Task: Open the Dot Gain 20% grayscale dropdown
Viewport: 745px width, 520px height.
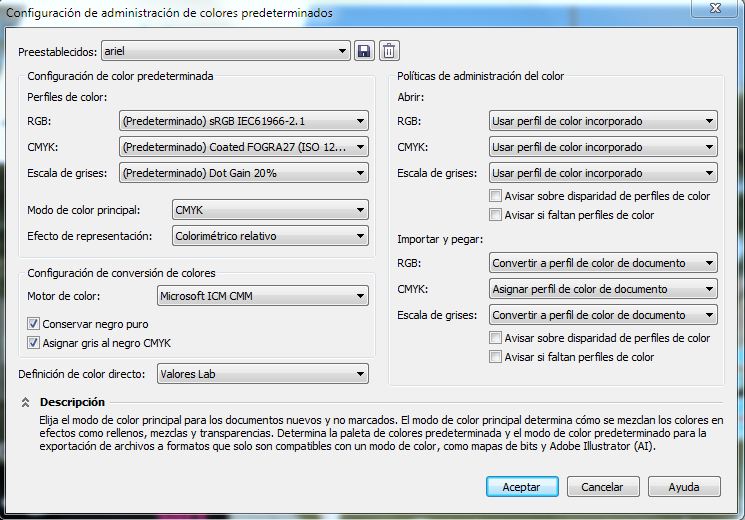Action: pos(243,173)
